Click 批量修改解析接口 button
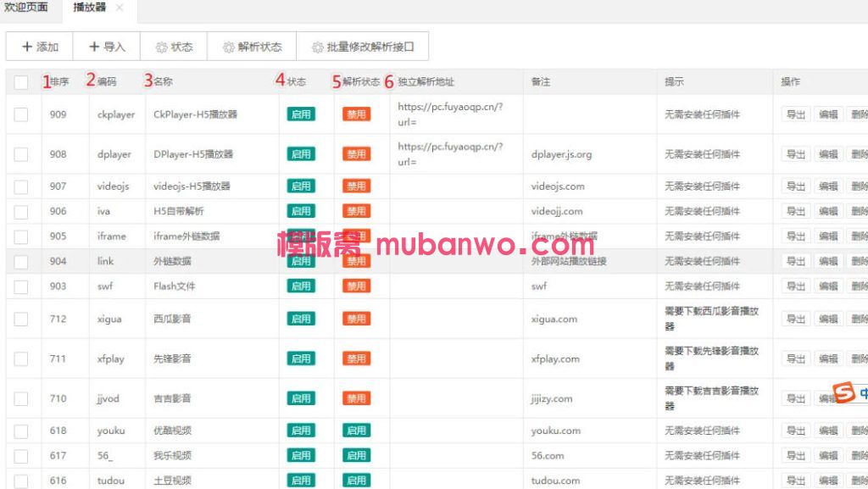Image resolution: width=868 pixels, height=489 pixels. pos(363,47)
